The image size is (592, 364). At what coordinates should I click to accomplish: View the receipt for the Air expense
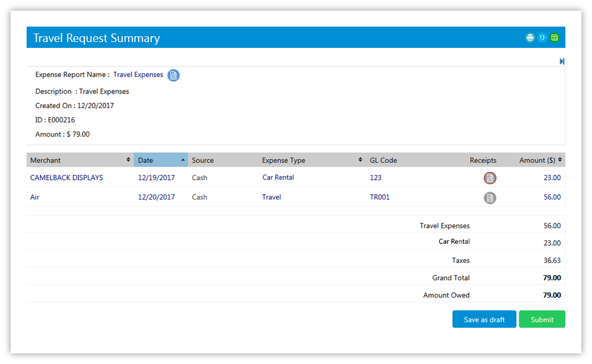click(x=490, y=198)
